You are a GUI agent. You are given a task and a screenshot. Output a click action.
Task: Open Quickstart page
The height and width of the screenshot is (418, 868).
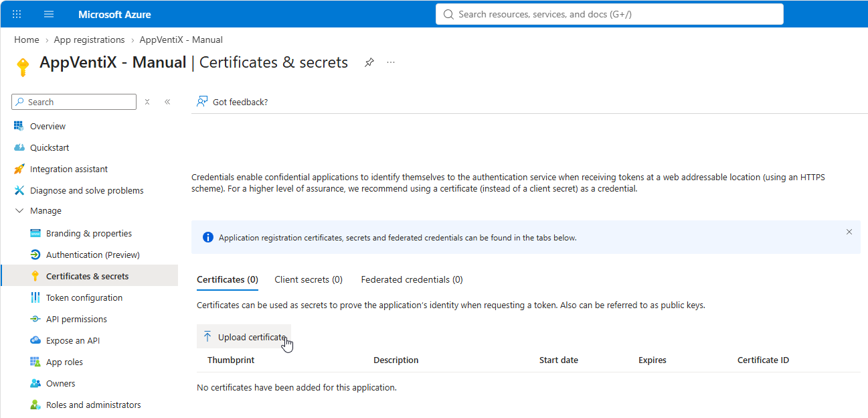click(50, 147)
